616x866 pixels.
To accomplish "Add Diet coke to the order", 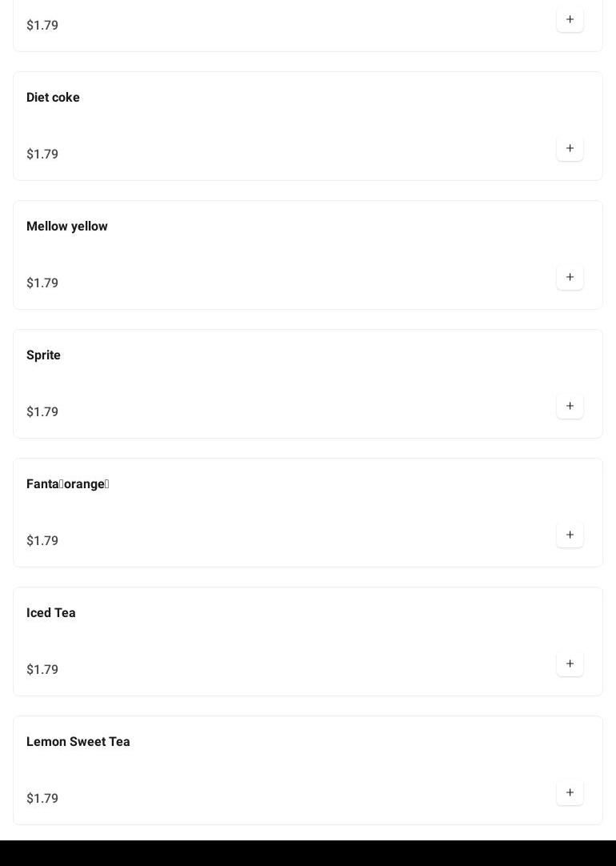I will [570, 149].
